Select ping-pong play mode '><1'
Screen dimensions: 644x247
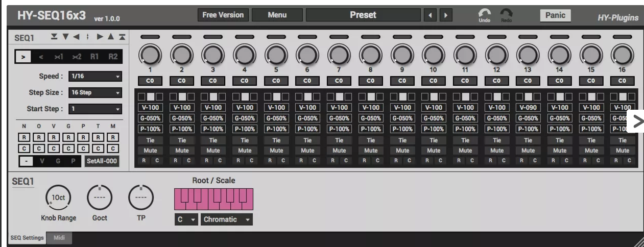59,57
